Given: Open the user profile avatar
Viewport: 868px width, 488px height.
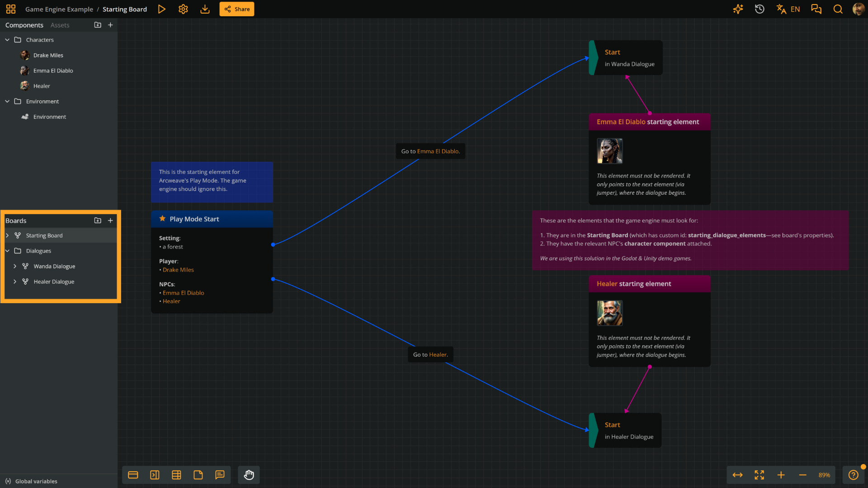Looking at the screenshot, I should [x=858, y=9].
